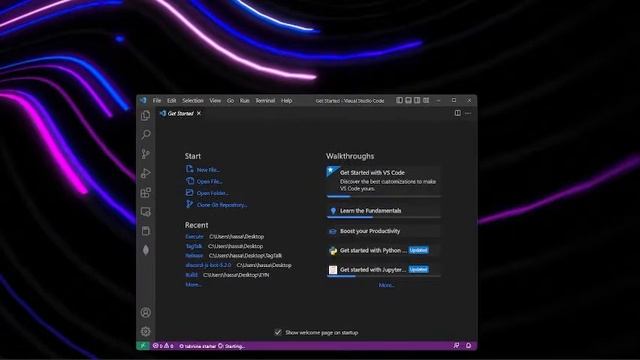This screenshot has height=360, width=640.
Task: Select the Get Started tab
Action: coord(180,113)
